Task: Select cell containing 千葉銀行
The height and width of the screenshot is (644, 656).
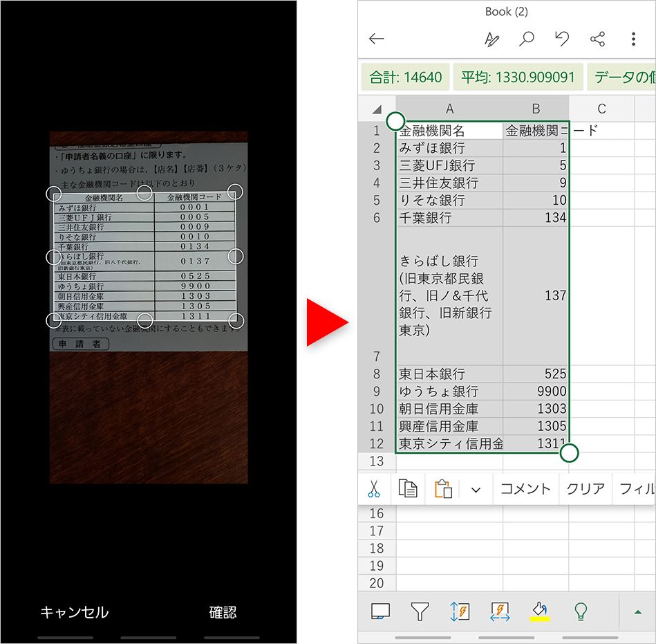Action: coord(450,218)
